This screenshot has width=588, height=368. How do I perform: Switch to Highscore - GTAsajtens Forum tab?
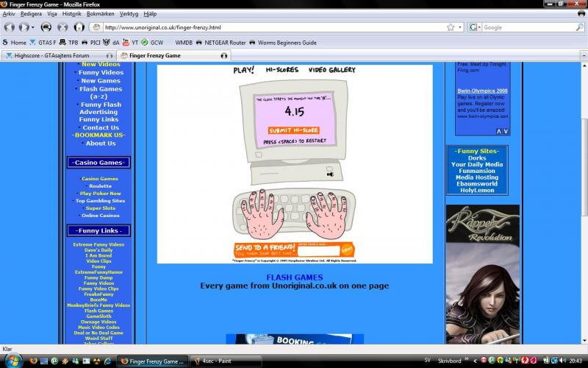[54, 55]
